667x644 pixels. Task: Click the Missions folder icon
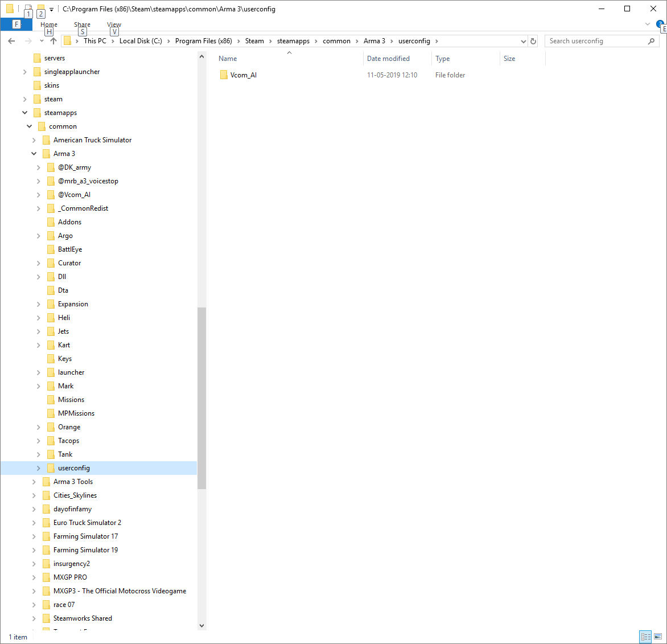[x=51, y=400]
